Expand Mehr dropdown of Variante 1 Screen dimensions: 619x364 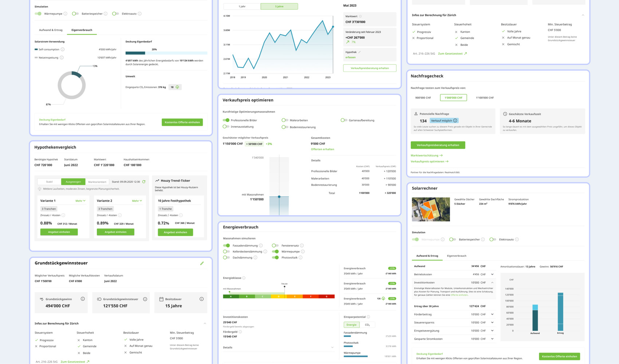pos(80,201)
